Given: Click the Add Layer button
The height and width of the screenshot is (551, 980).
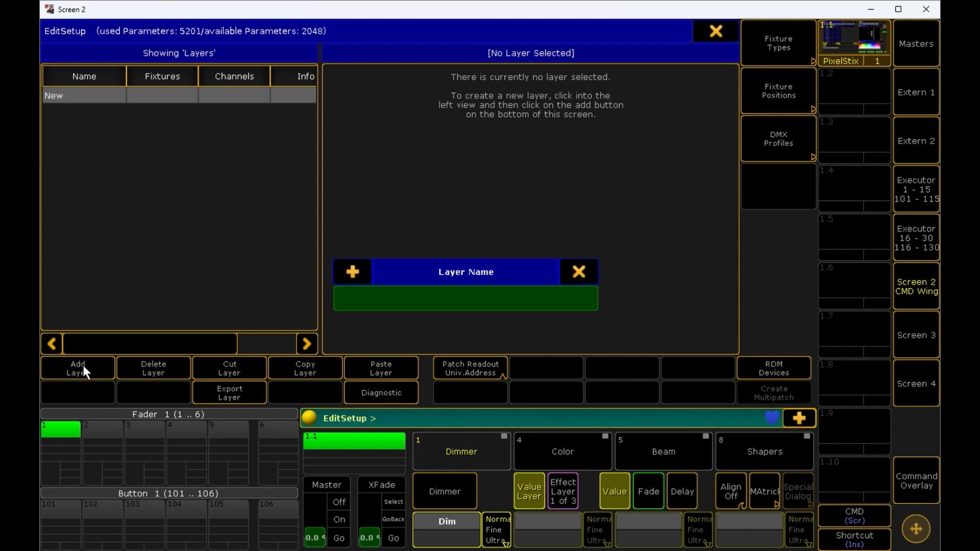Looking at the screenshot, I should (x=78, y=368).
